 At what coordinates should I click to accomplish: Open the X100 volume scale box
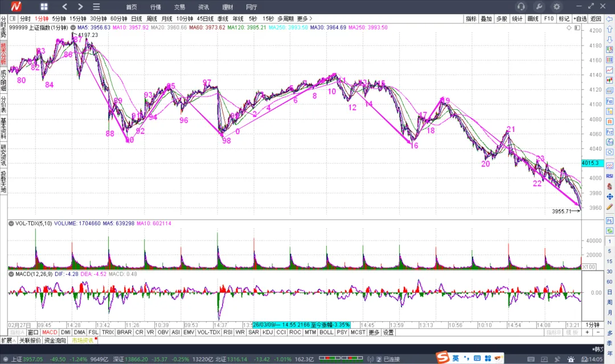pyautogui.click(x=589, y=267)
